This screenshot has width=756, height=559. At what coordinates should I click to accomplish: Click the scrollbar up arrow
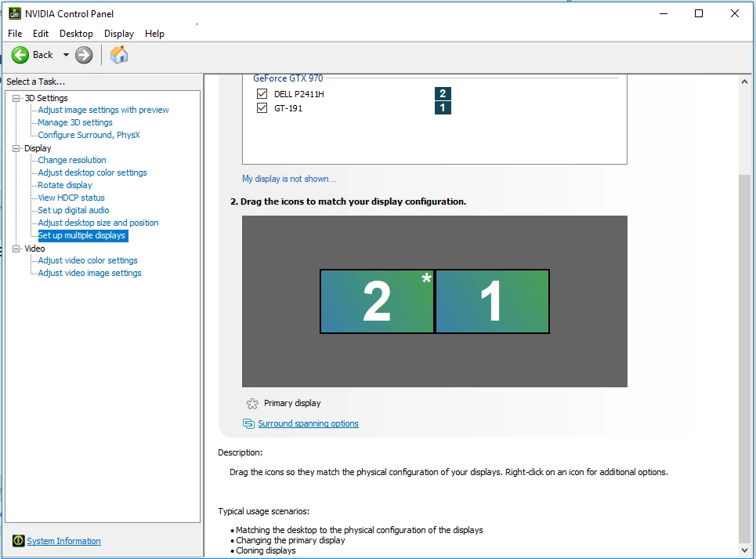(744, 82)
